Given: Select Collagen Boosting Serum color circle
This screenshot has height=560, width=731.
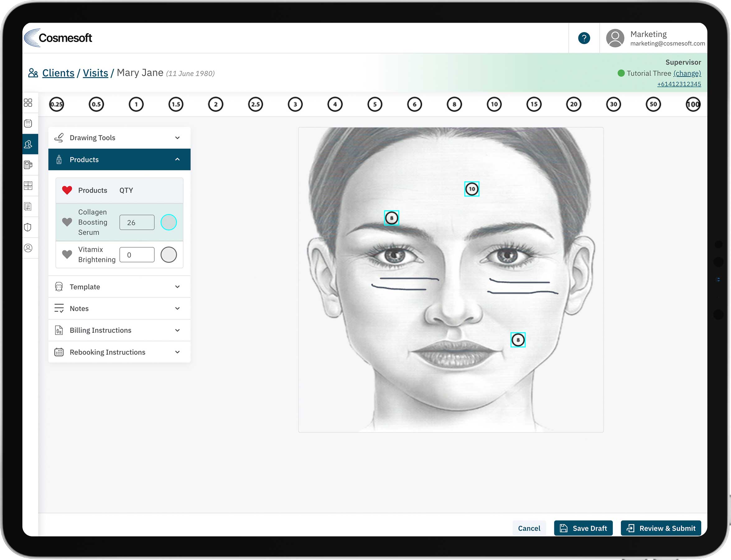Looking at the screenshot, I should click(x=169, y=222).
